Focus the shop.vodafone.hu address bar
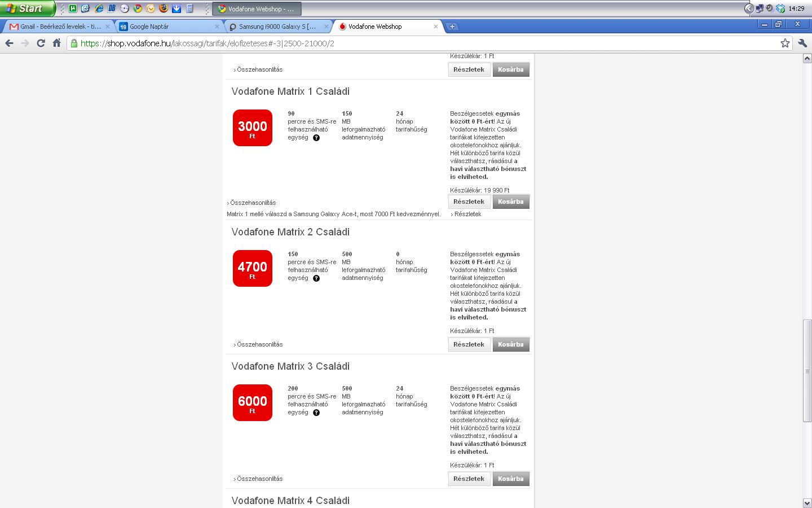The image size is (812, 508). 429,43
